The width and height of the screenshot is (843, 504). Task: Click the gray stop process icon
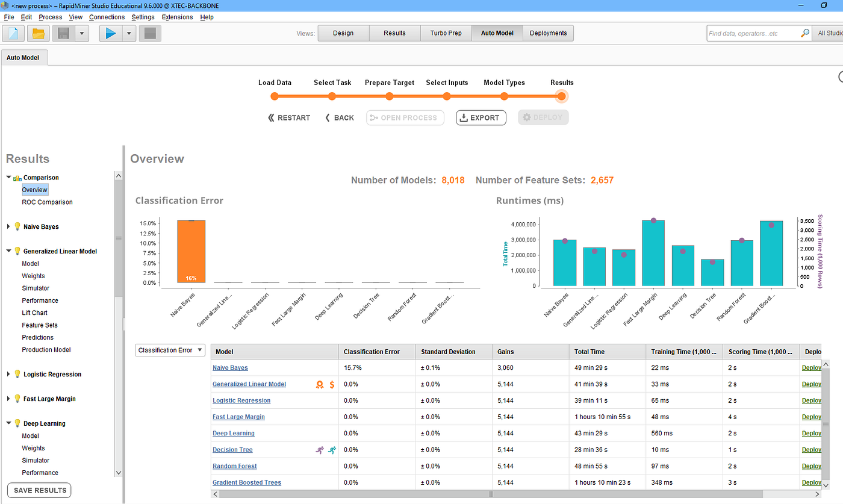click(150, 33)
